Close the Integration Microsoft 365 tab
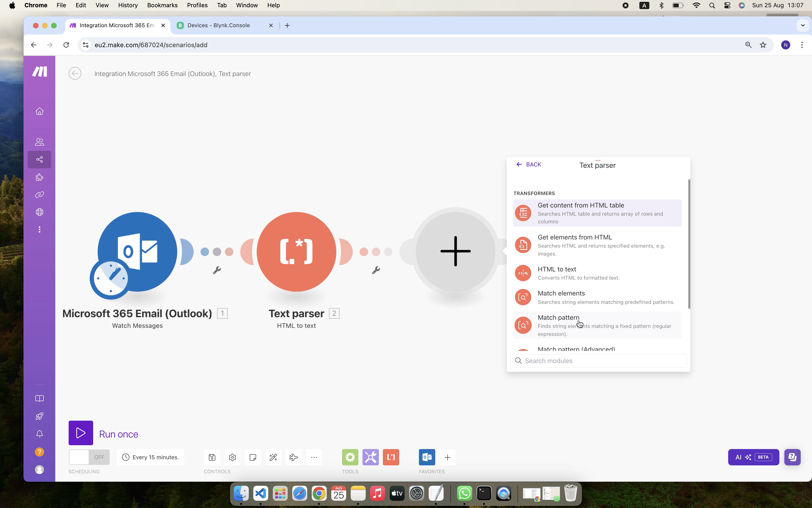Screen dimensions: 812x508 tap(163, 26)
